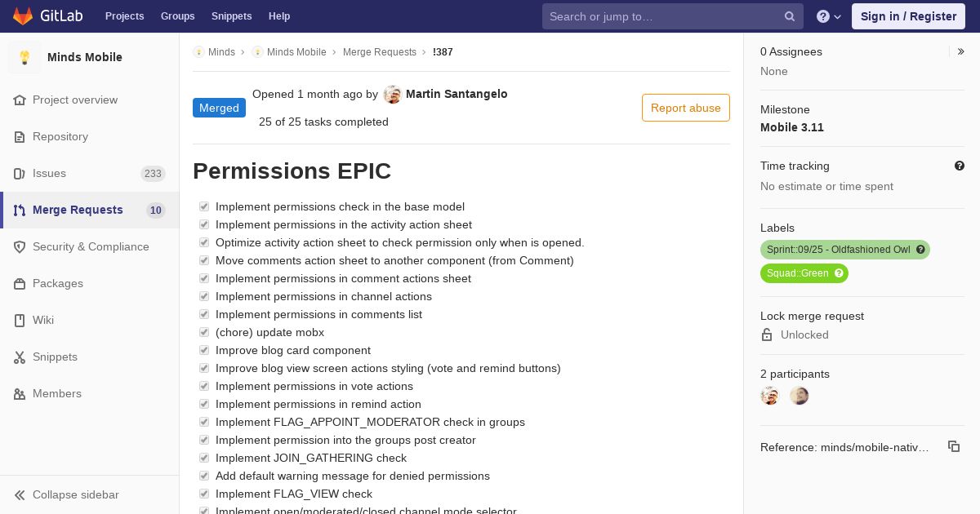Toggle checkbox for permissions in channel actions
The image size is (980, 514).
click(204, 296)
